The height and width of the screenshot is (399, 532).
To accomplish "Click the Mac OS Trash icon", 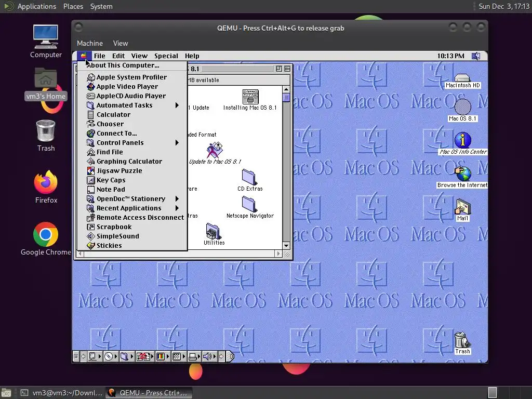I will [462, 343].
